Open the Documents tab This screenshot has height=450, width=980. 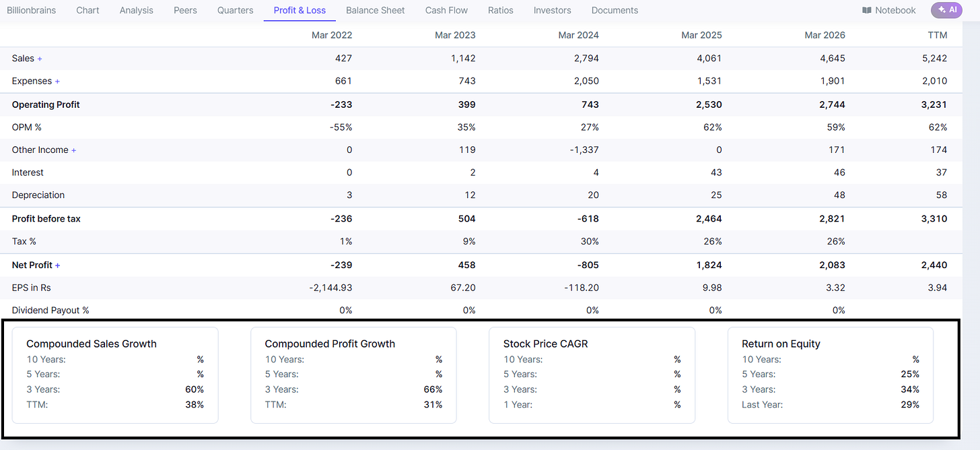(x=615, y=10)
